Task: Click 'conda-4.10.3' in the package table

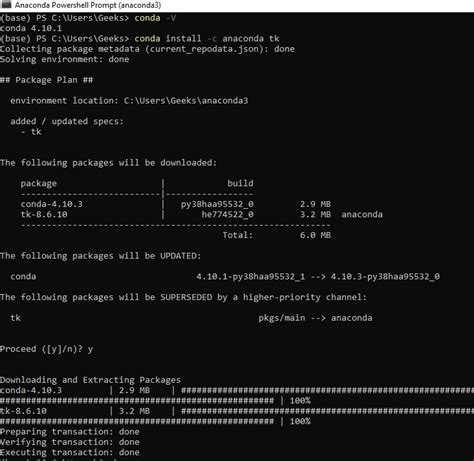Action: [52, 204]
